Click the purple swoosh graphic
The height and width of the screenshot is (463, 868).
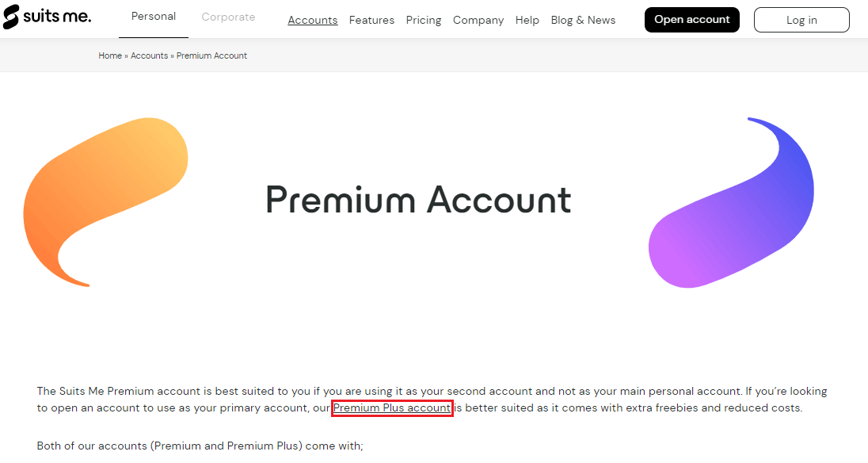[x=731, y=203]
